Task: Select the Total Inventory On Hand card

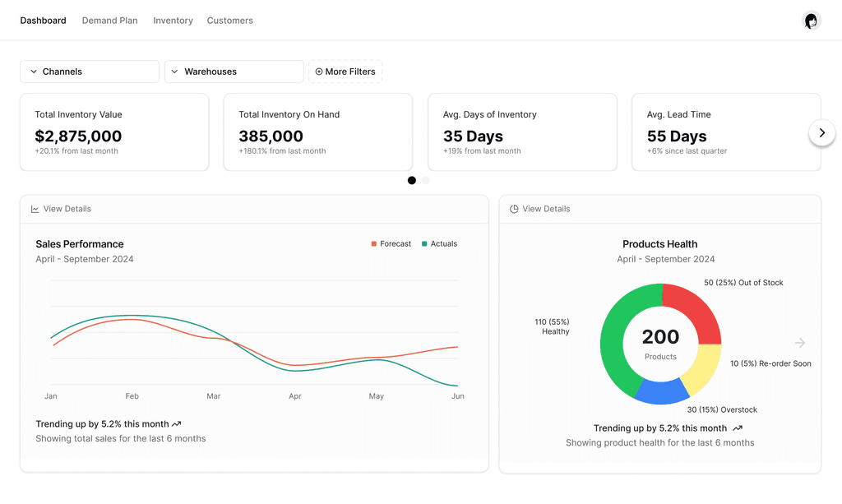Action: pyautogui.click(x=318, y=132)
